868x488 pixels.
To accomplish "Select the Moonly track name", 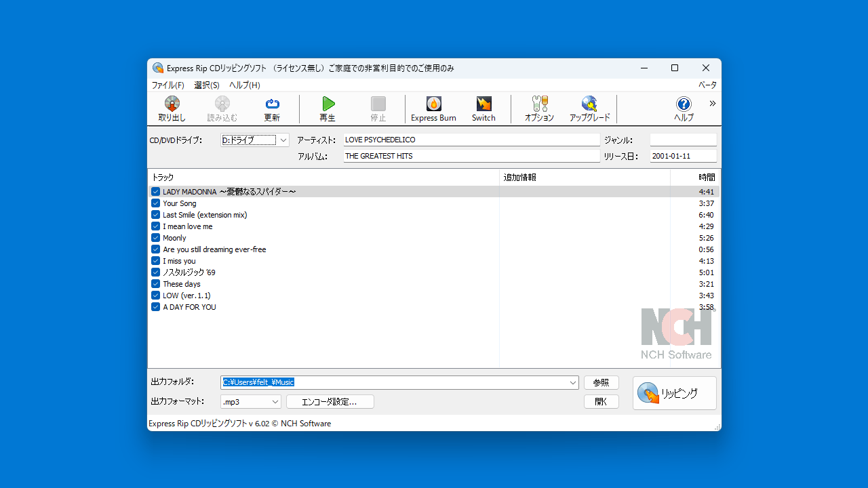I will pyautogui.click(x=174, y=238).
